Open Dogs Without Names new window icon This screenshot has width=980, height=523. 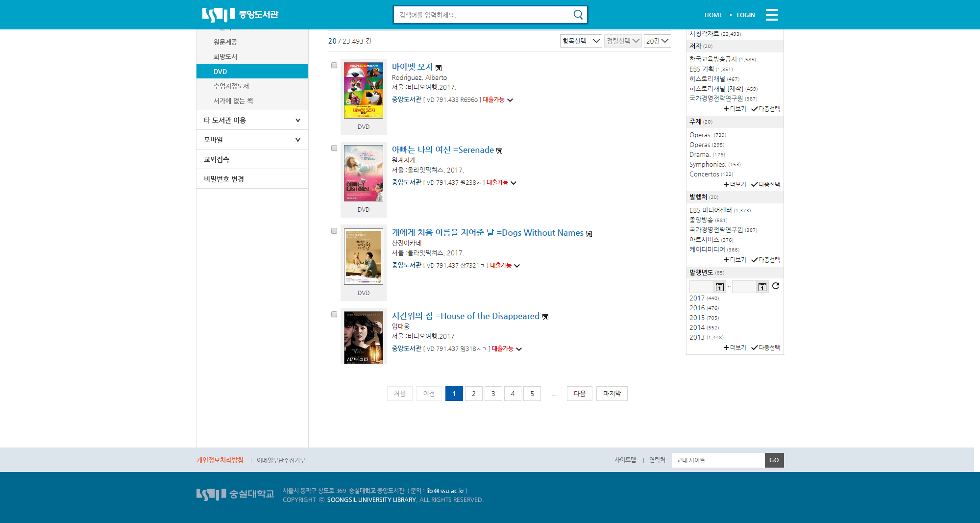[589, 234]
